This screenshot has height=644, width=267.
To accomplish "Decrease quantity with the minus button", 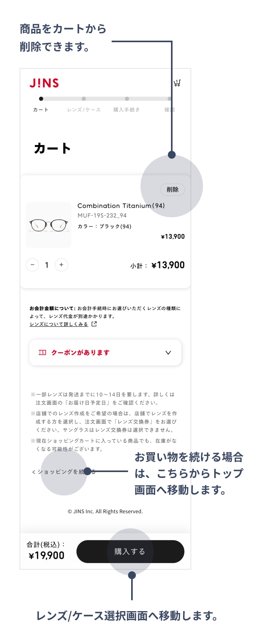I will (32, 265).
